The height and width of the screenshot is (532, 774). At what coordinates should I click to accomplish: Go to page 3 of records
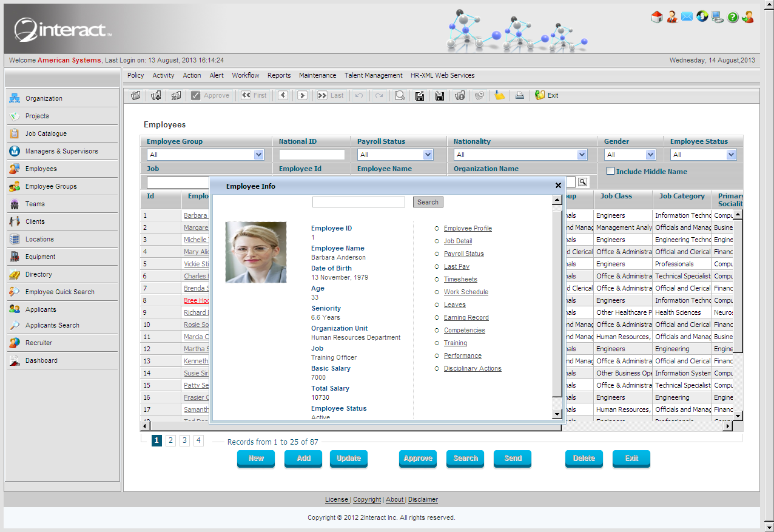(184, 441)
